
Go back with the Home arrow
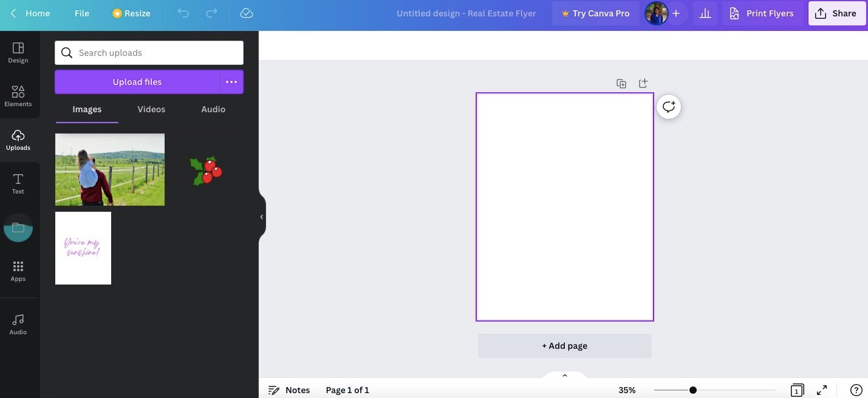click(x=29, y=13)
